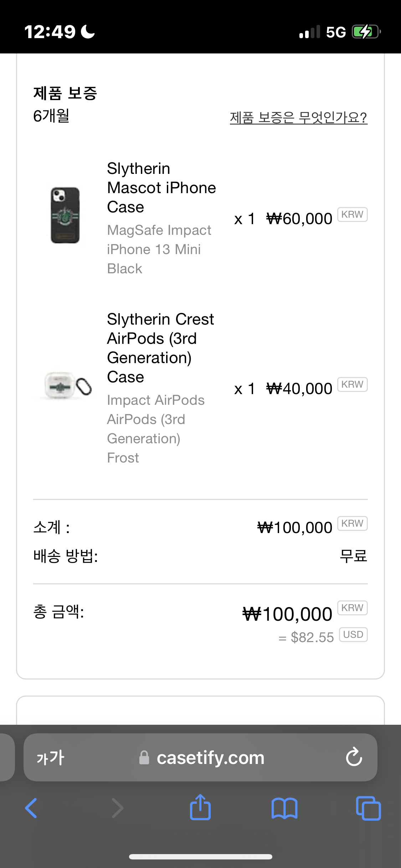Screen dimensions: 401x868
Task: Open the Safari bookmarks icon
Action: point(284,808)
